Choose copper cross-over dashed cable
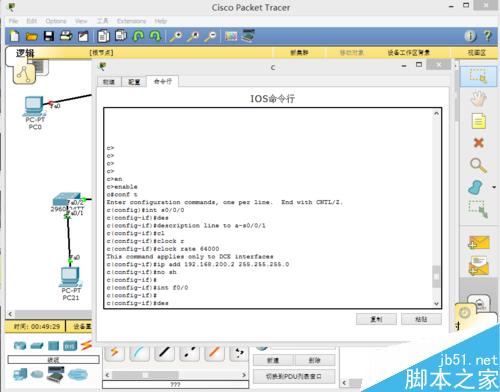The width and height of the screenshot is (500, 392). click(x=189, y=353)
